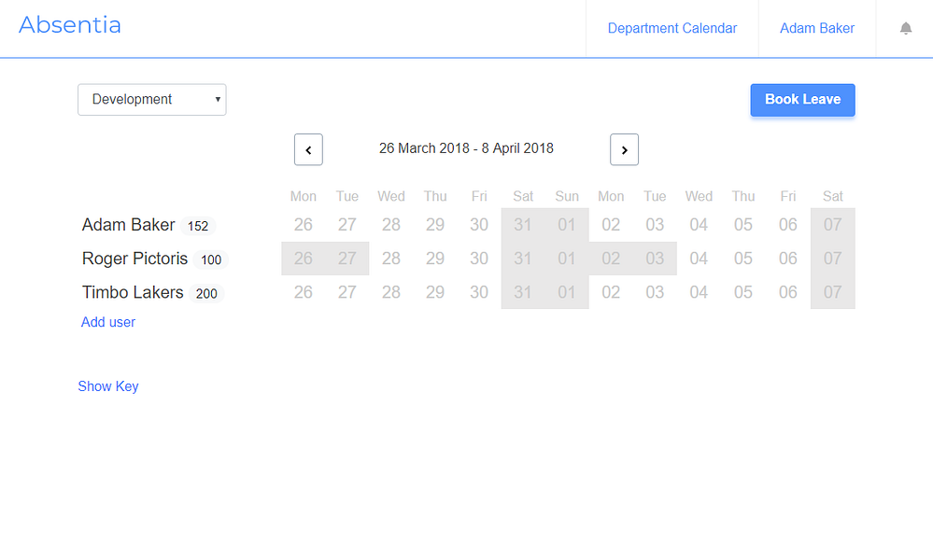
Task: Select day 30 in Timbo Lakers's row
Action: 479,292
